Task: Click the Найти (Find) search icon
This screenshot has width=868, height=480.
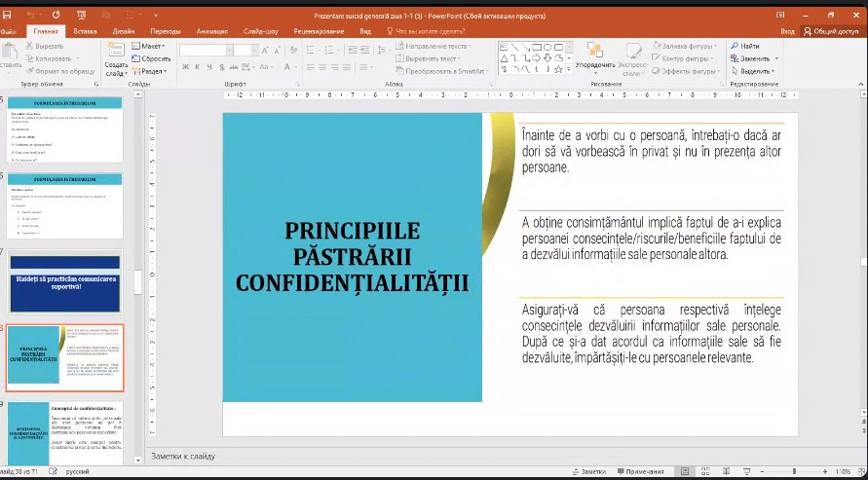Action: 745,46
